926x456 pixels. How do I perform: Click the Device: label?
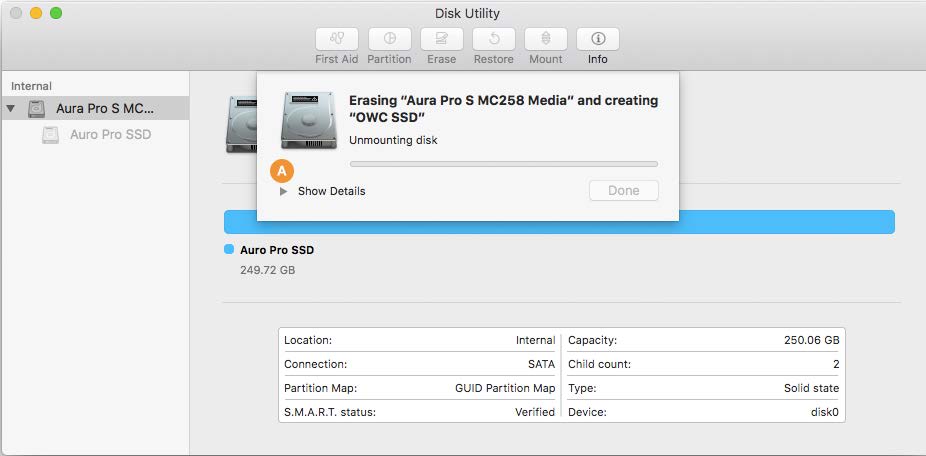(587, 412)
